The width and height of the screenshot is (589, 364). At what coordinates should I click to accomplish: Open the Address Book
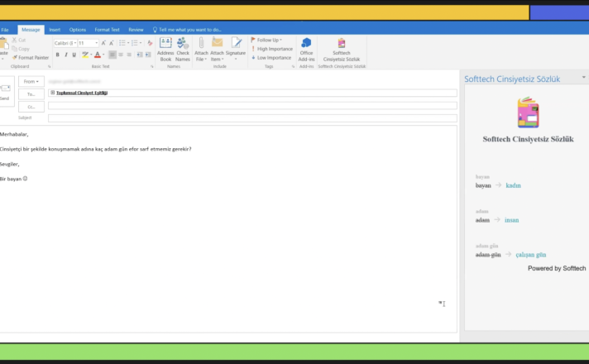coord(165,50)
